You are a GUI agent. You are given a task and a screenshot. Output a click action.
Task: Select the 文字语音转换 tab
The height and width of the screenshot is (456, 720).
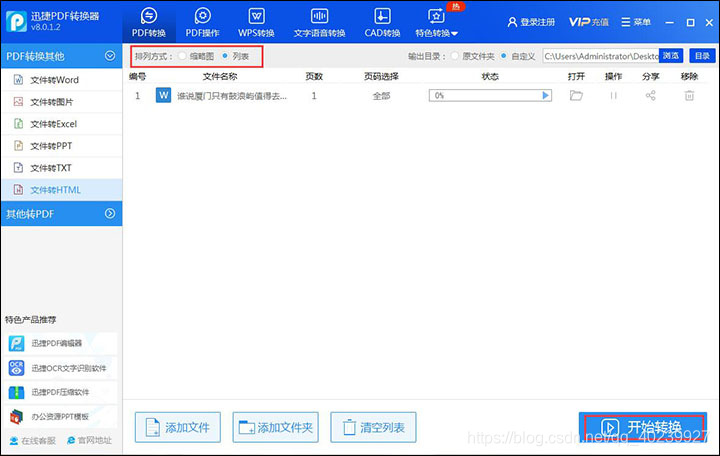(x=320, y=23)
